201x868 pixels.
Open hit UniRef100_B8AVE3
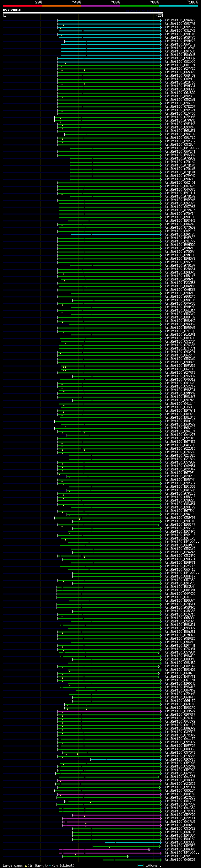pos(180,825)
